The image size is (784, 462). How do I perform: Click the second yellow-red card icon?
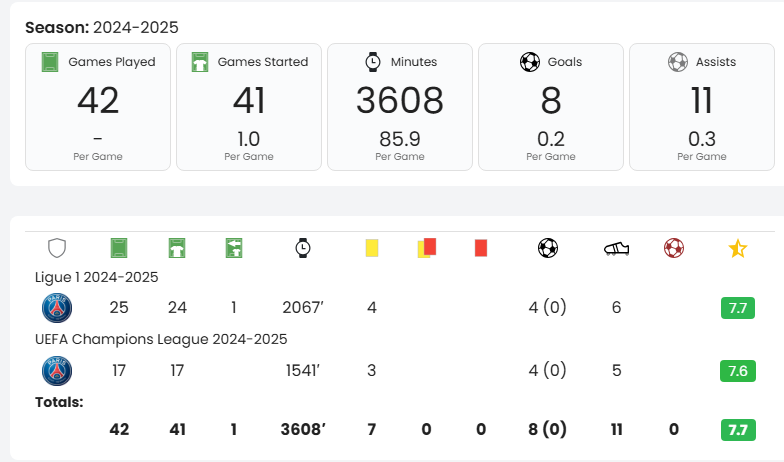(x=427, y=247)
